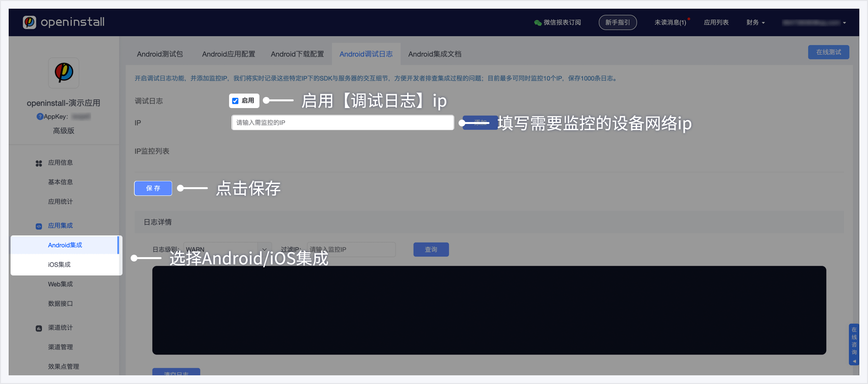Click the IP监控列表 label
The width and height of the screenshot is (868, 384).
click(x=152, y=151)
